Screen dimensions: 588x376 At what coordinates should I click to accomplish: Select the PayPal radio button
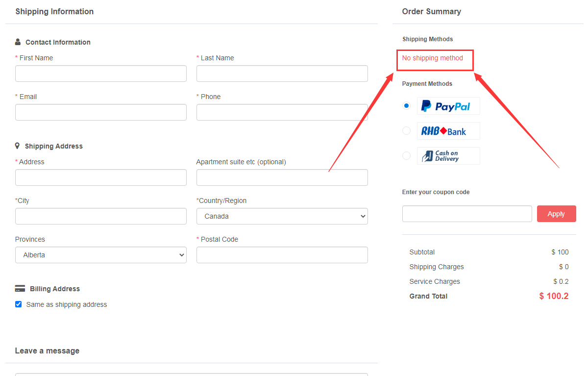(406, 105)
